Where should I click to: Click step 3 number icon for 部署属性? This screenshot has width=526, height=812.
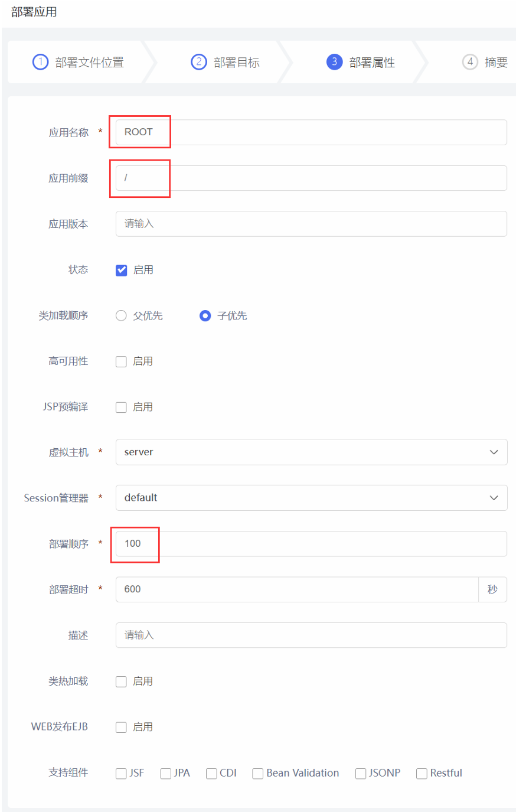[334, 62]
